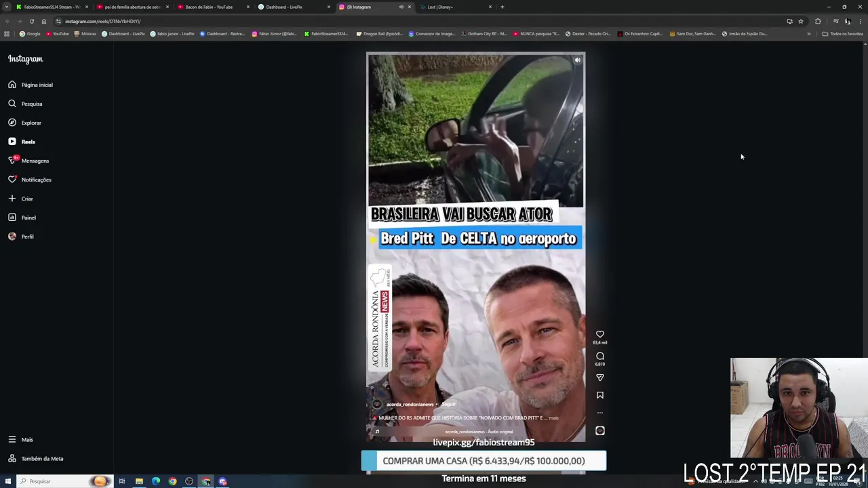Mute the Instagram tab audio icon
The image size is (868, 488).
tap(401, 7)
